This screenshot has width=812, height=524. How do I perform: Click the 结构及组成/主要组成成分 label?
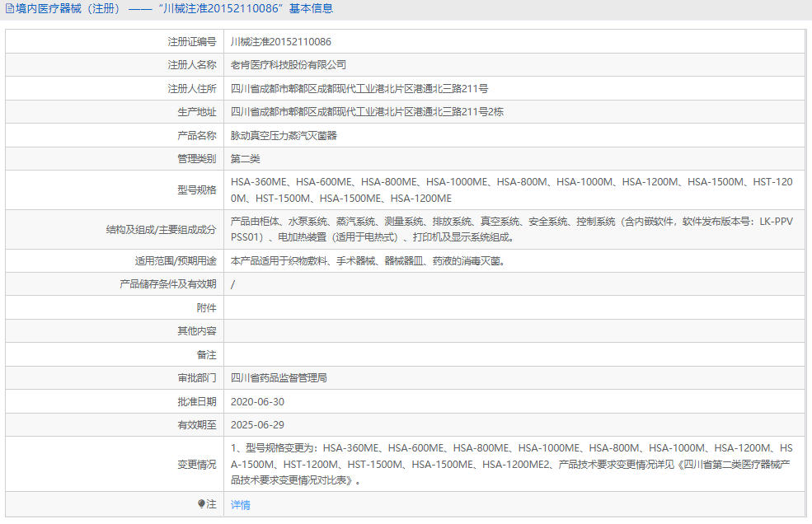pos(161,229)
